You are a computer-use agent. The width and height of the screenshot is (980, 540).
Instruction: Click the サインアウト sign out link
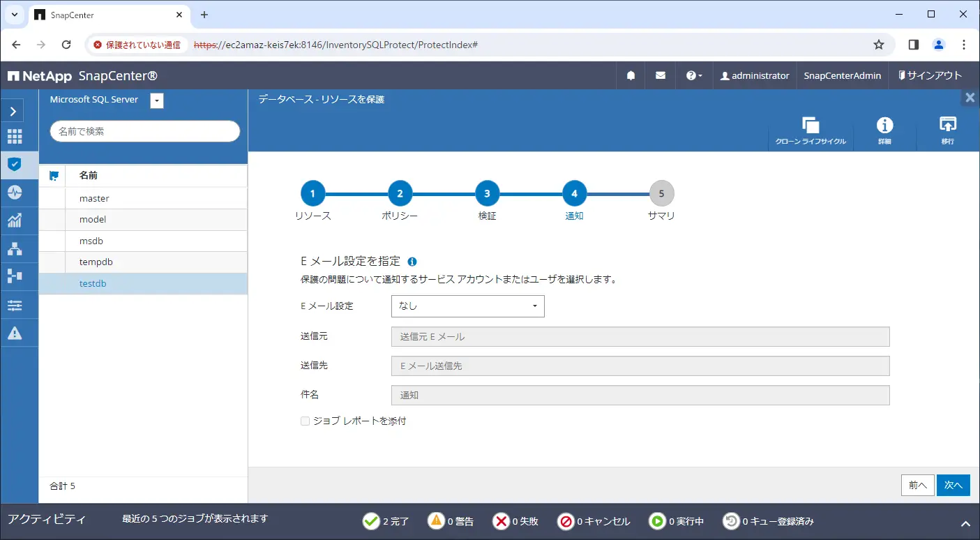point(930,75)
